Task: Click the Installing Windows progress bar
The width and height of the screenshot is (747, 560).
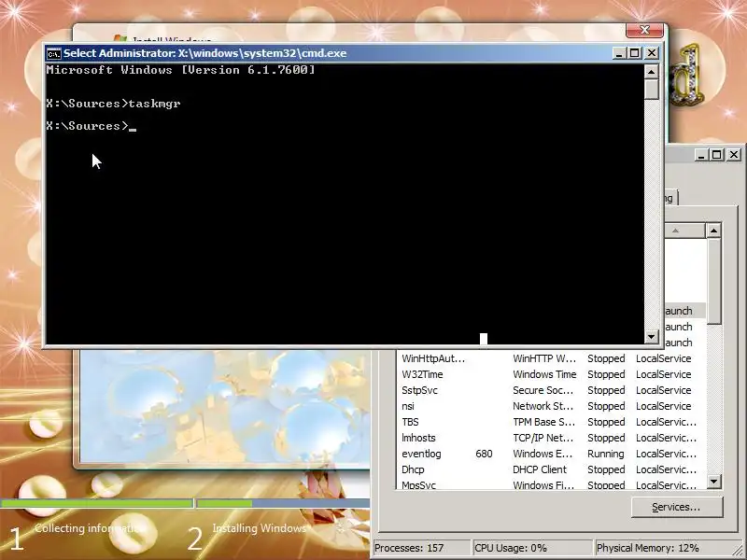Action: point(283,503)
